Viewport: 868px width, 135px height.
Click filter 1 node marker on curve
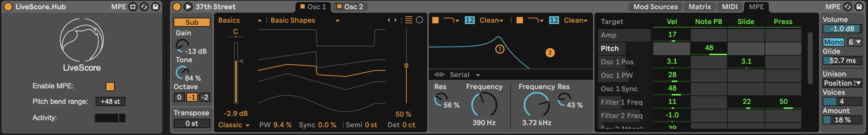[500, 49]
